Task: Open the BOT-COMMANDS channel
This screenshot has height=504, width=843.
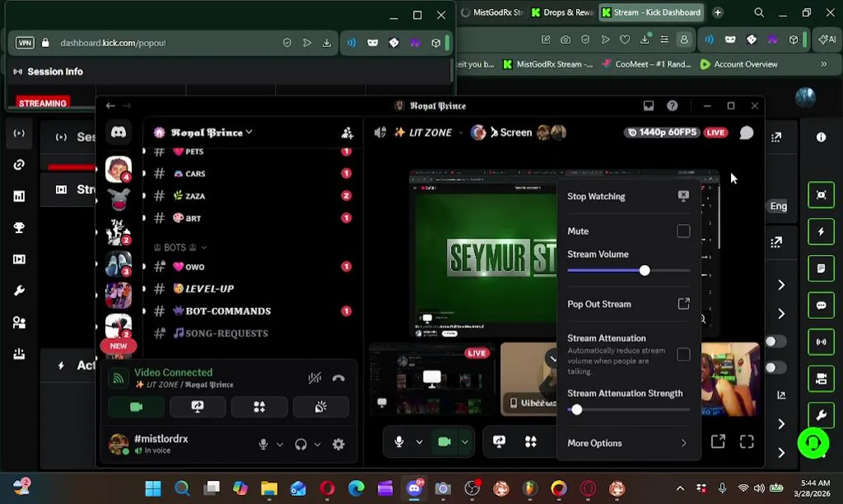Action: [x=252, y=311]
